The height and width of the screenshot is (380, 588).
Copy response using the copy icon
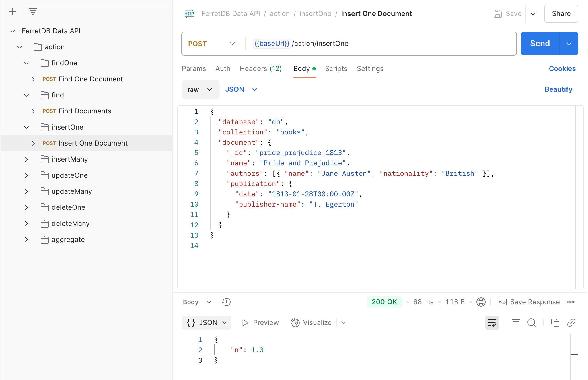click(x=555, y=323)
